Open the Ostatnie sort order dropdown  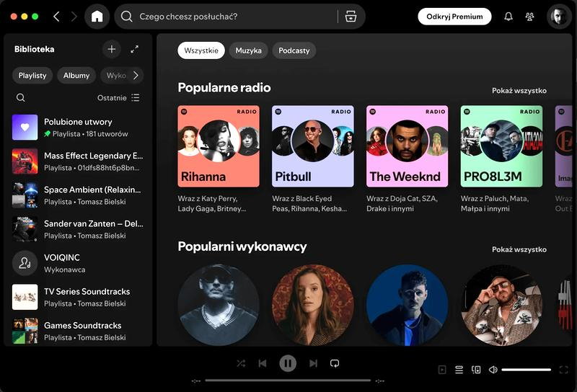(x=118, y=97)
